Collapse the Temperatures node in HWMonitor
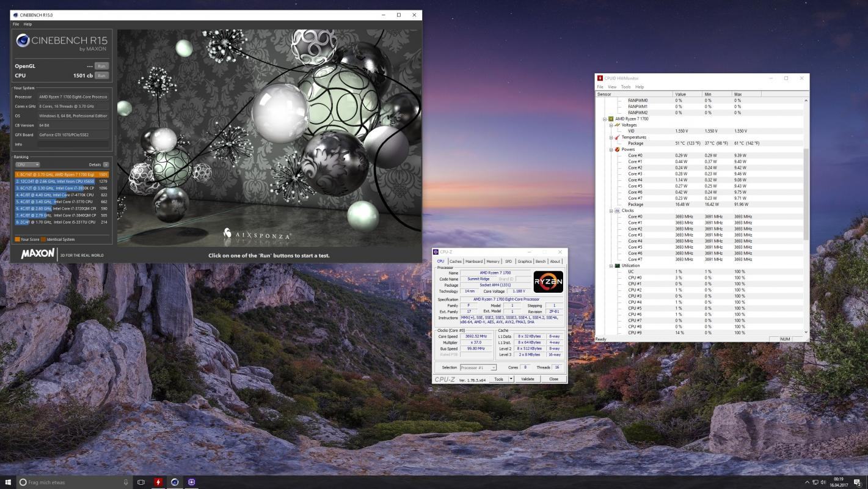The height and width of the screenshot is (489, 868). [611, 137]
